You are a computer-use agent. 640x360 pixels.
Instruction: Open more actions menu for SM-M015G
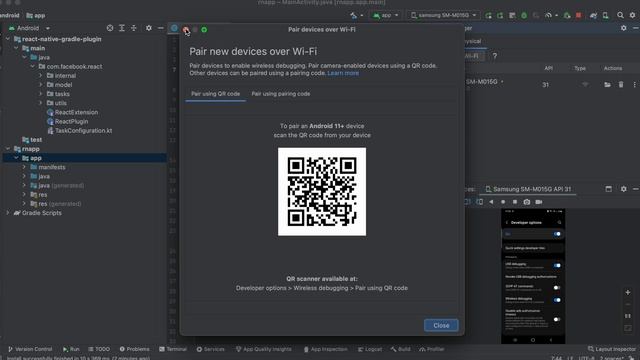634,84
